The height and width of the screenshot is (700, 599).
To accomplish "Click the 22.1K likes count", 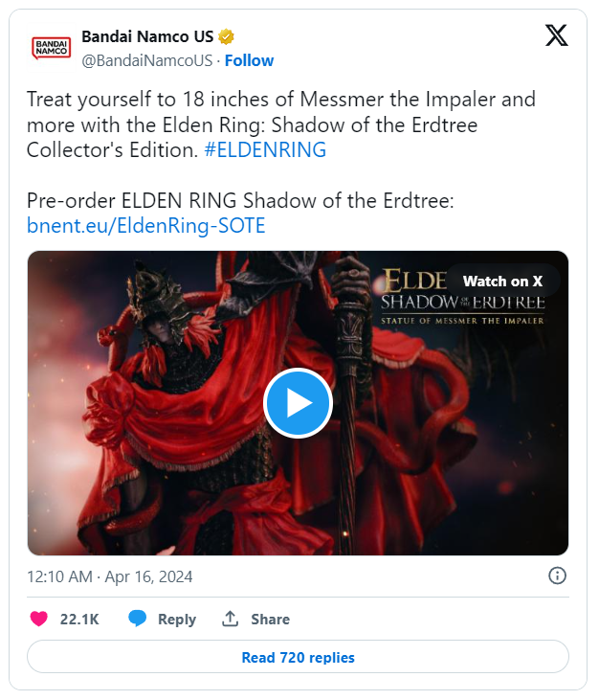I will [79, 620].
